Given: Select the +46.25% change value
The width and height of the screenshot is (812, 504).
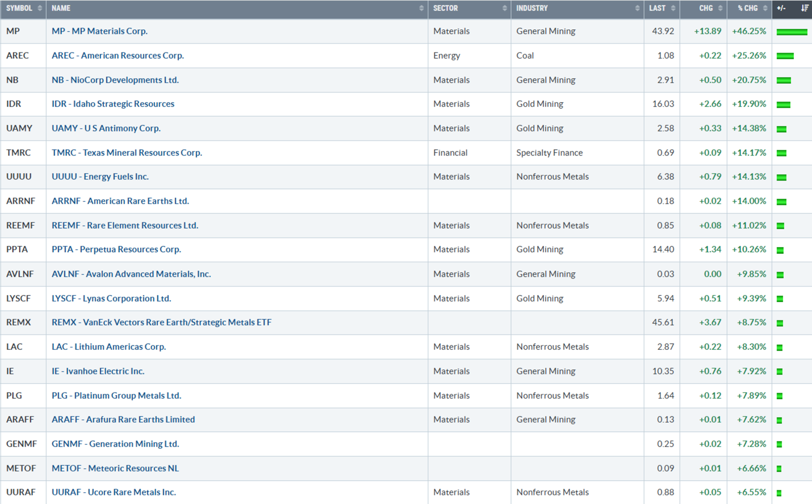Looking at the screenshot, I should [x=749, y=31].
